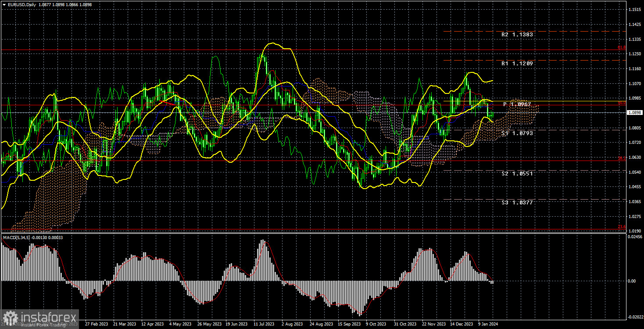Image resolution: width=644 pixels, height=329 pixels.
Task: Click the 1.1070 price axis value
Action: click(x=635, y=83)
